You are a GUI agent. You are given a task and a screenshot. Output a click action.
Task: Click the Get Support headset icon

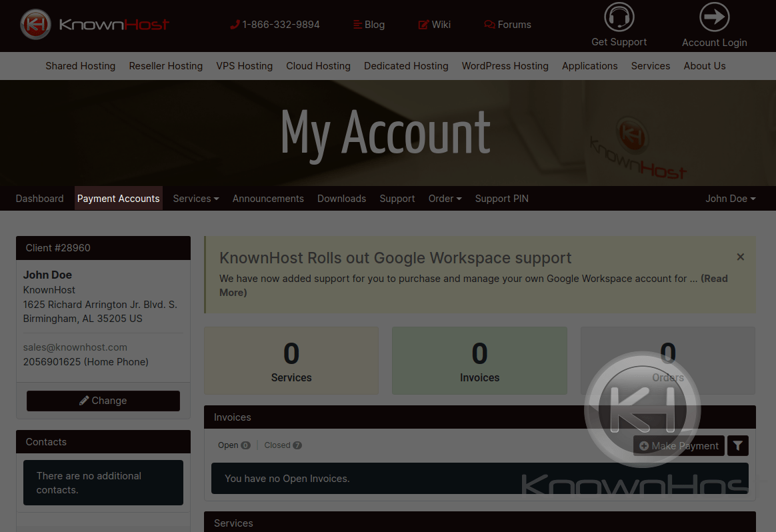[619, 17]
